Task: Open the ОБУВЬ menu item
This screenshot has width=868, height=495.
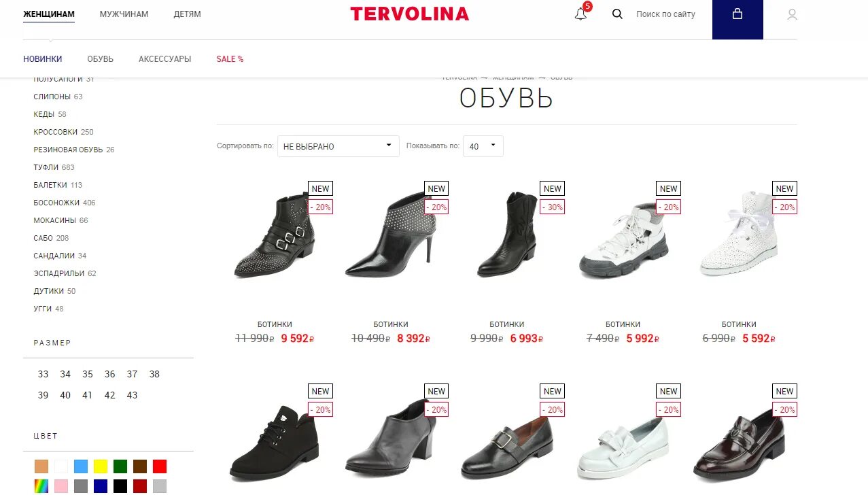Action: [101, 59]
